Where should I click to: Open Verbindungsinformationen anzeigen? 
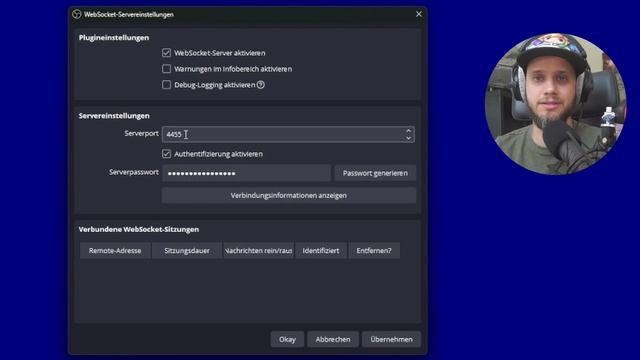point(289,196)
